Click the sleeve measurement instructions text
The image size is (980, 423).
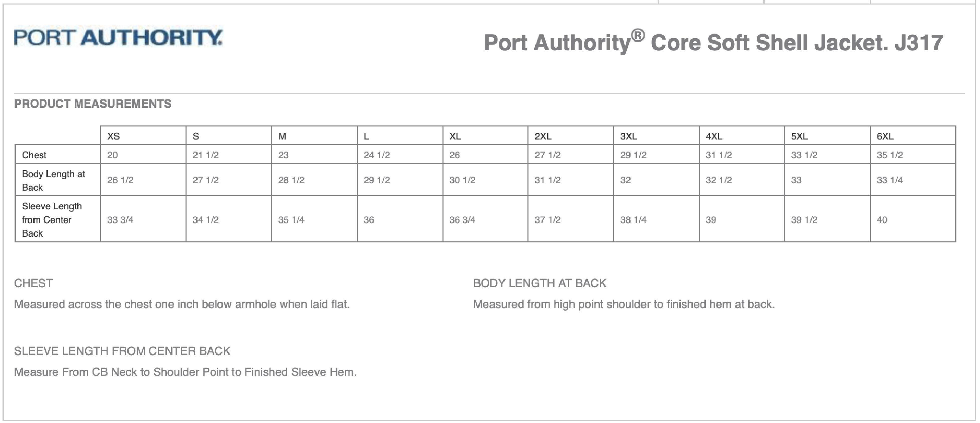(185, 372)
